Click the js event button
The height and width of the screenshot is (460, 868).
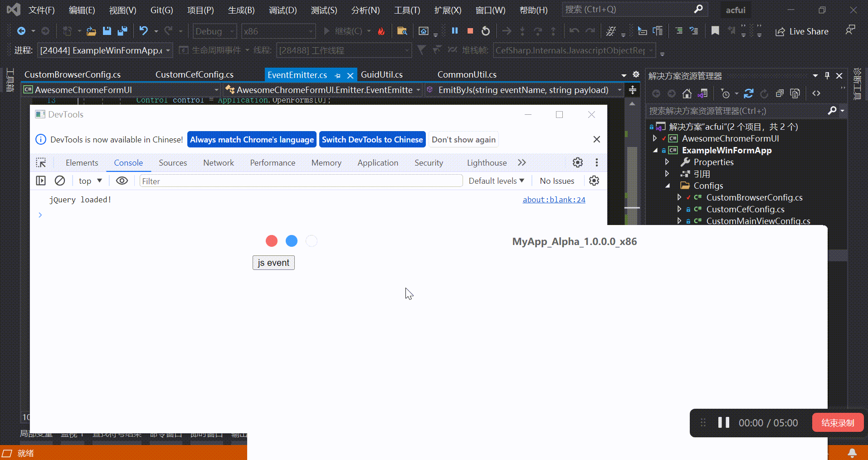coord(273,263)
